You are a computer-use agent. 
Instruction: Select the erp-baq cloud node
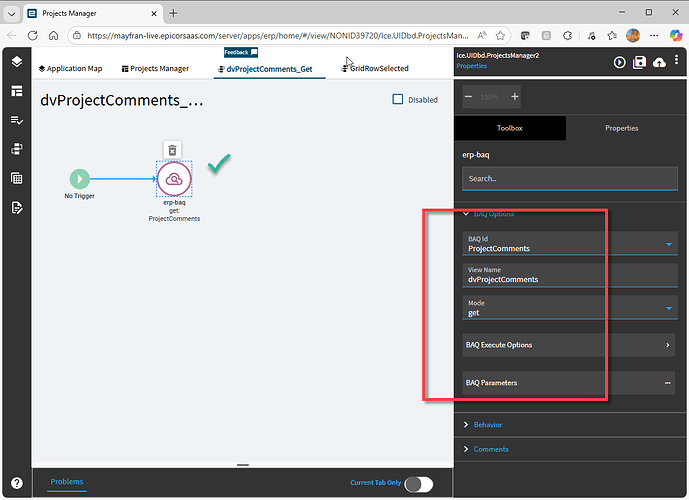point(174,179)
